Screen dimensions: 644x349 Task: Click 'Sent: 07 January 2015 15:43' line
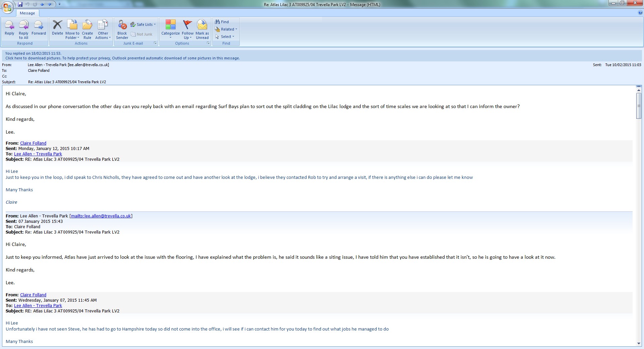coord(34,221)
